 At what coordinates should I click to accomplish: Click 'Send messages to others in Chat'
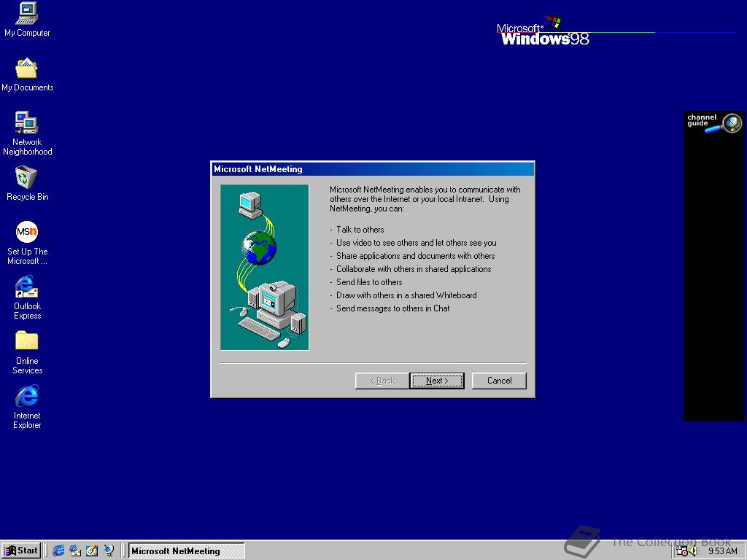[x=392, y=308]
